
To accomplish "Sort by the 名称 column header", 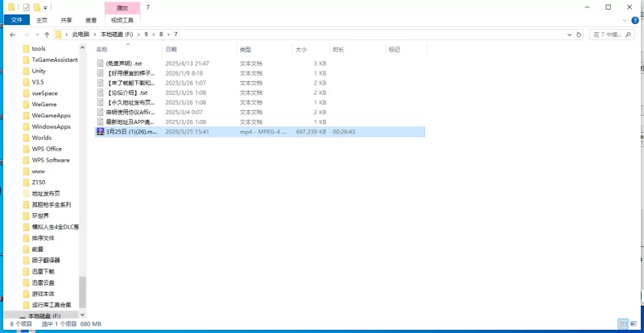I will (102, 50).
